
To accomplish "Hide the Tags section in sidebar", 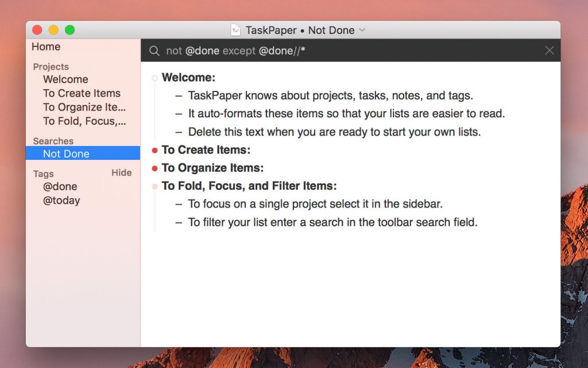I will 121,172.
